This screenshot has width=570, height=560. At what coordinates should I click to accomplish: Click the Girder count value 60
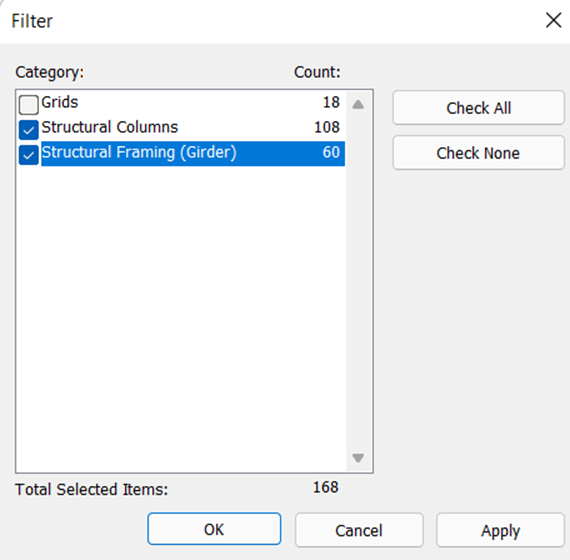[x=331, y=152]
